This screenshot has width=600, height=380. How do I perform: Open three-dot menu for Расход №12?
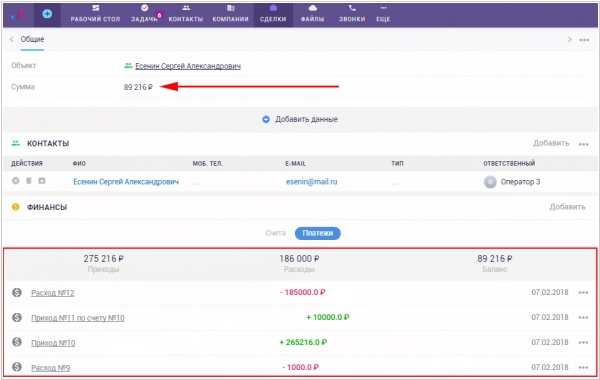point(583,293)
